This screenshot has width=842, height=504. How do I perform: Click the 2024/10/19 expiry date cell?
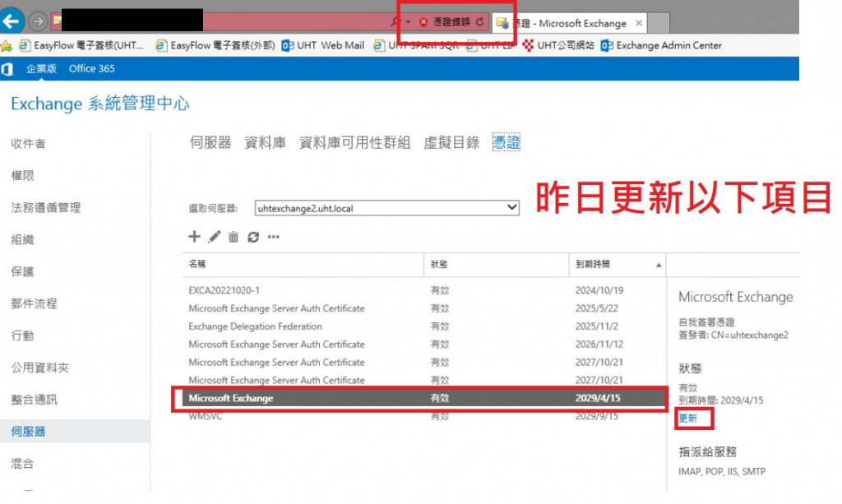coord(599,290)
